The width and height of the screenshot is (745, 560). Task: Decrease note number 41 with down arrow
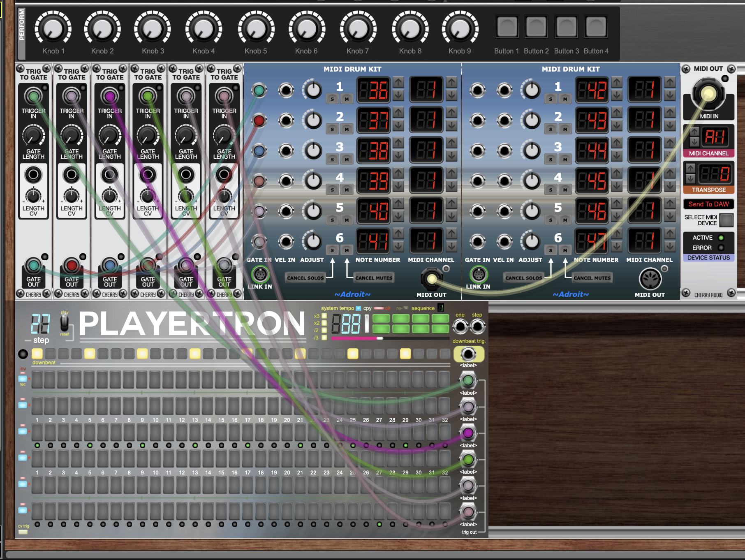[398, 247]
